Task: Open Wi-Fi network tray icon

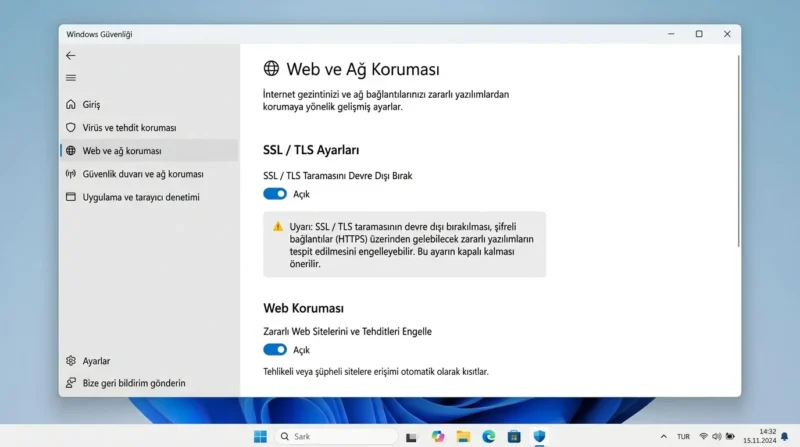Action: [x=704, y=436]
